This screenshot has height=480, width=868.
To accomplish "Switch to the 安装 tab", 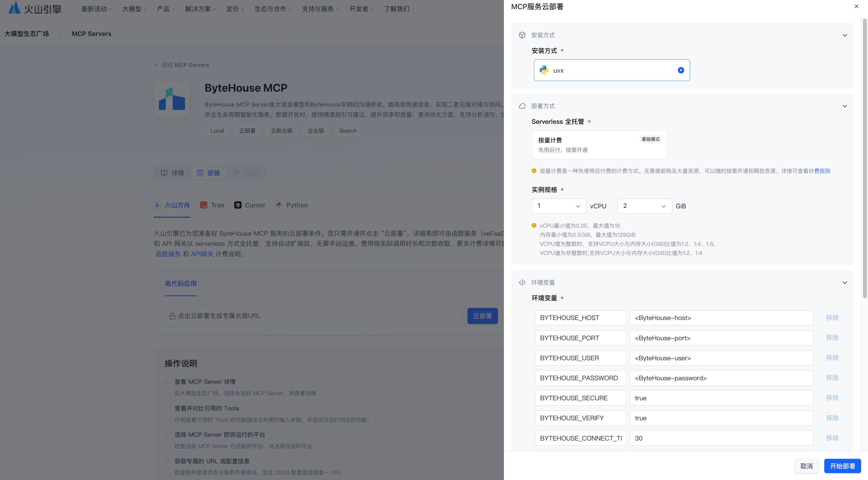I will click(x=208, y=173).
